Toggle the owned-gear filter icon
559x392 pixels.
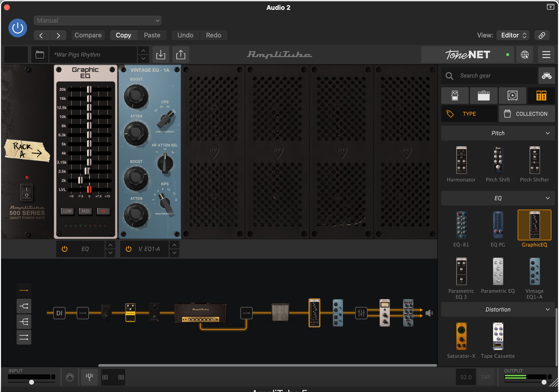(546, 76)
